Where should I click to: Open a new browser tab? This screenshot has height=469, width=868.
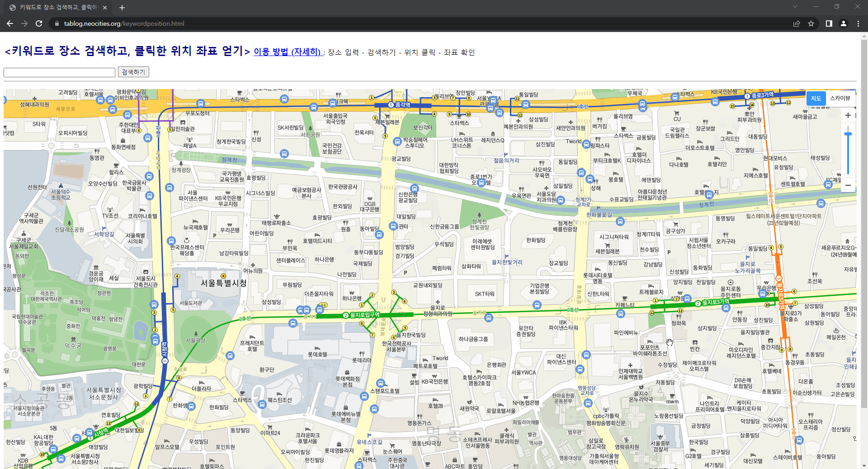click(122, 7)
